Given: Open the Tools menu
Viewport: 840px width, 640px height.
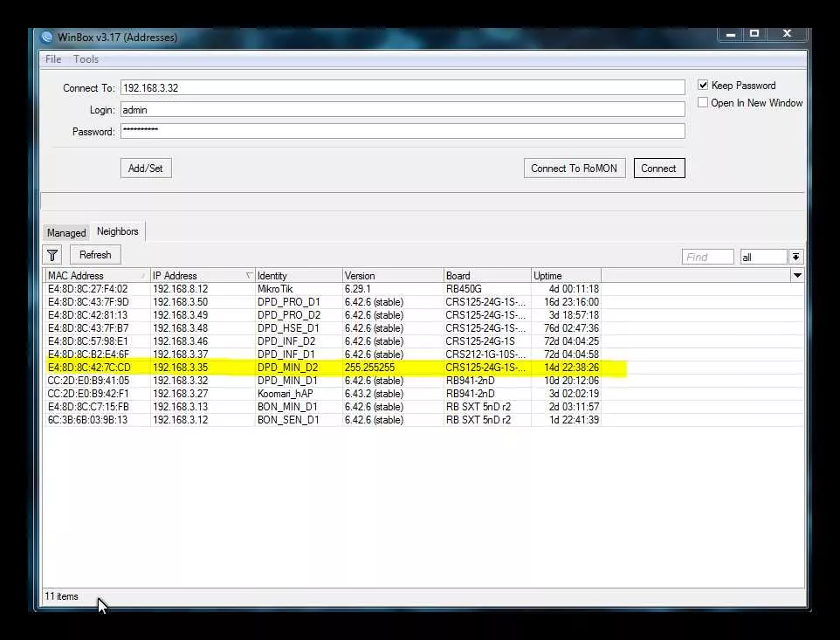Looking at the screenshot, I should point(86,58).
